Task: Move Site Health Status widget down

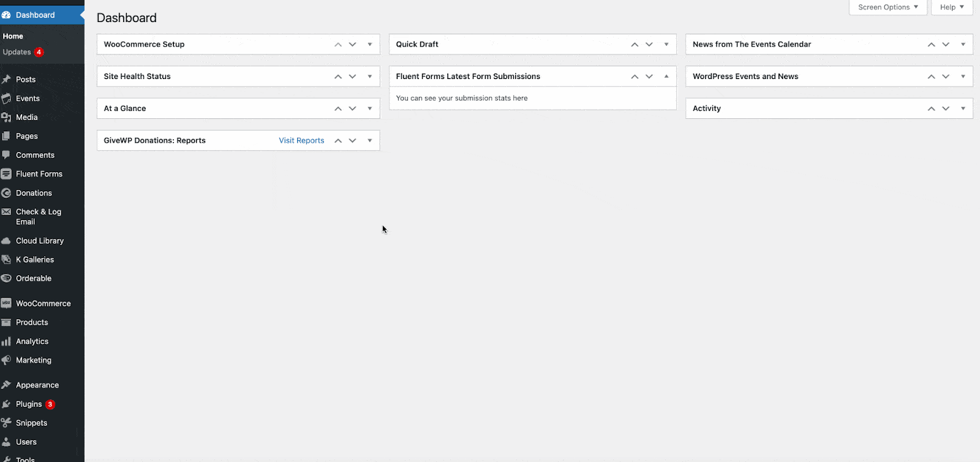Action: coord(353,77)
